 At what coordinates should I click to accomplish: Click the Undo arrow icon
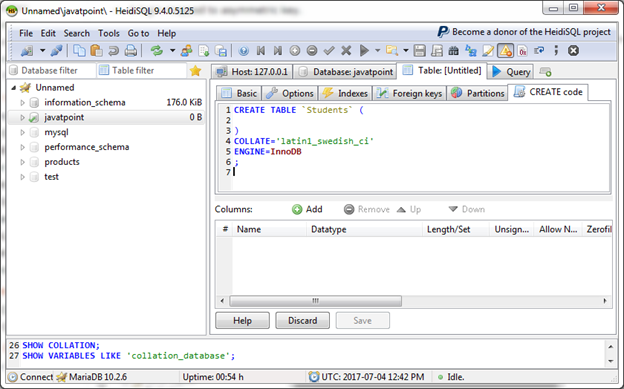pos(113,51)
